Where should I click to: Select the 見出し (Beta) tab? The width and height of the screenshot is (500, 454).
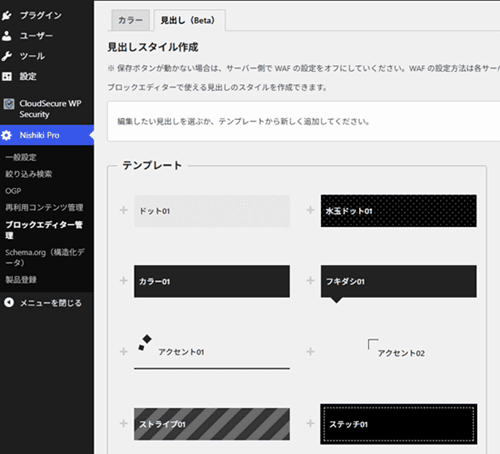(189, 20)
